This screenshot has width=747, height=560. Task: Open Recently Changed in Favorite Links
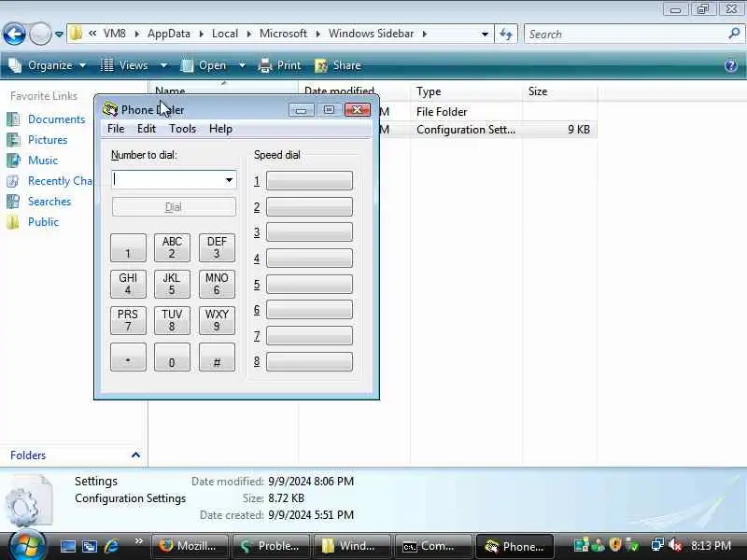click(x=60, y=181)
